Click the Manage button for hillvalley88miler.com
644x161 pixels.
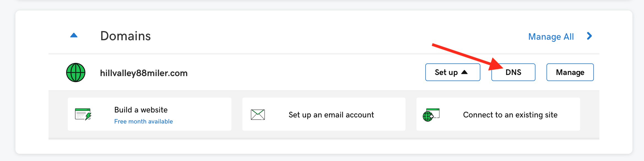(570, 72)
